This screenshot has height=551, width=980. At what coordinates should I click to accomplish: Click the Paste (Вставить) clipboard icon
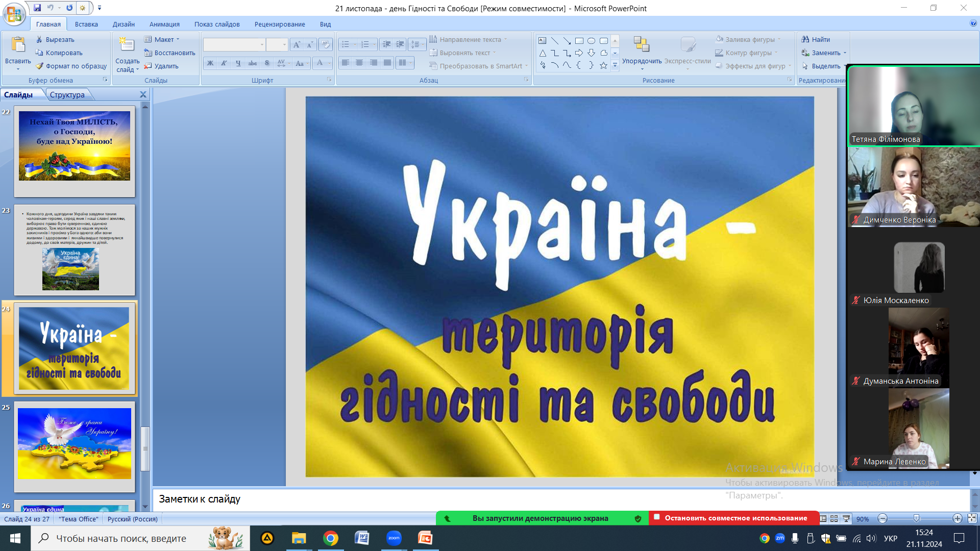[x=18, y=45]
